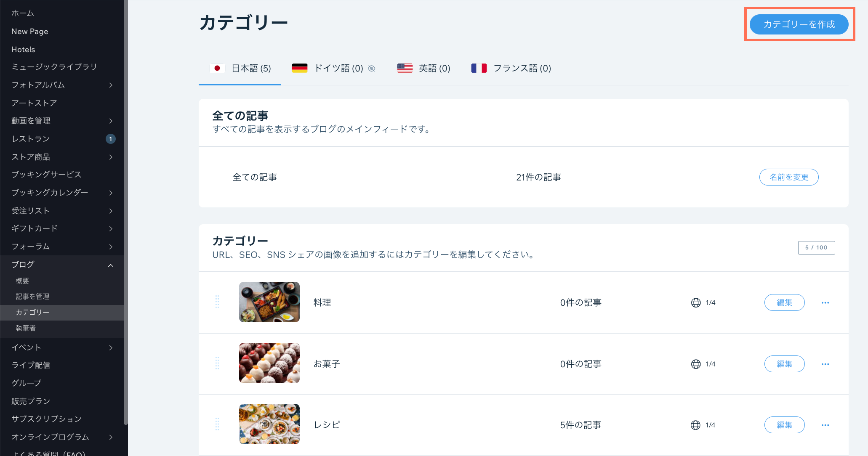The width and height of the screenshot is (868, 456).
Task: Collapse the ブログ section in the sidebar
Action: (111, 265)
